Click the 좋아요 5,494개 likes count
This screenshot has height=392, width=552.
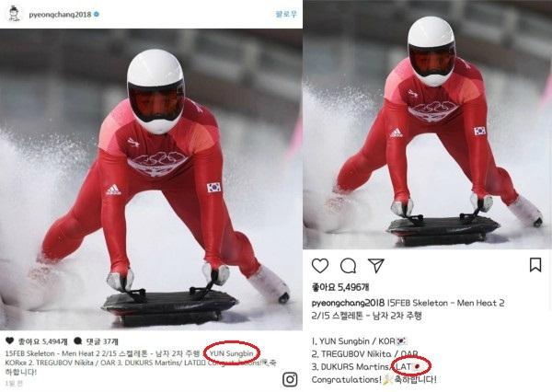coord(42,341)
